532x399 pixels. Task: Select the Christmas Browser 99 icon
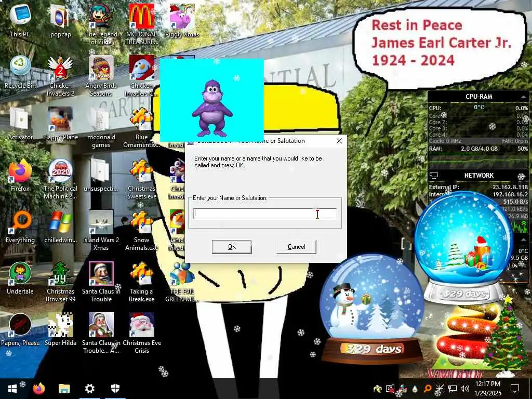click(60, 282)
